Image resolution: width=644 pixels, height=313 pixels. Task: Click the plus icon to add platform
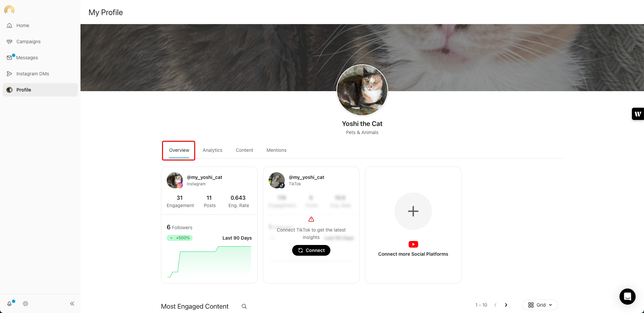[x=413, y=211]
